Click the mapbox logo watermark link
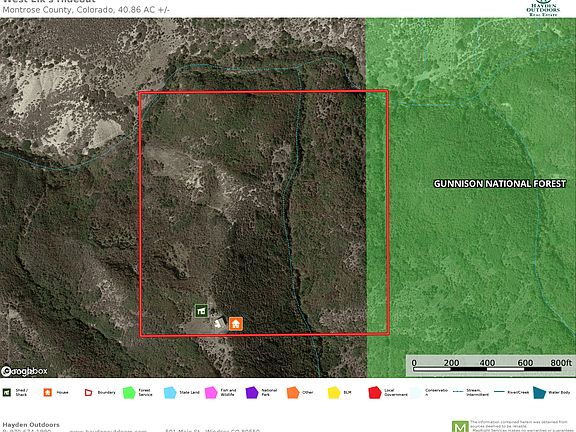The image size is (576, 432). tap(24, 371)
